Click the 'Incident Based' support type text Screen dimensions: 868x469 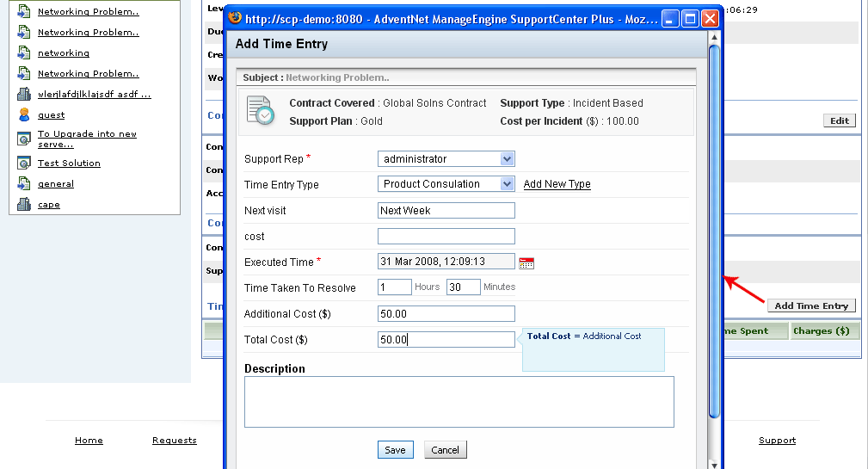608,103
